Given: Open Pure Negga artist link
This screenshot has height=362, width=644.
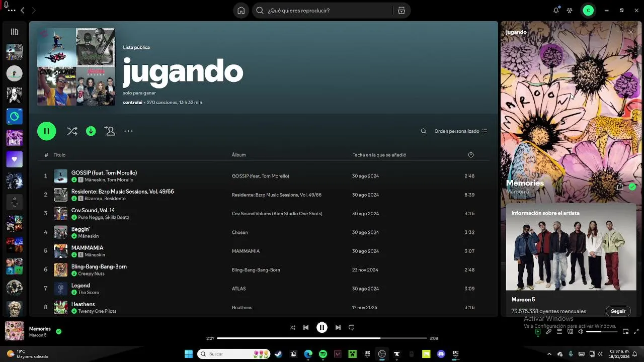Looking at the screenshot, I should 90,218.
